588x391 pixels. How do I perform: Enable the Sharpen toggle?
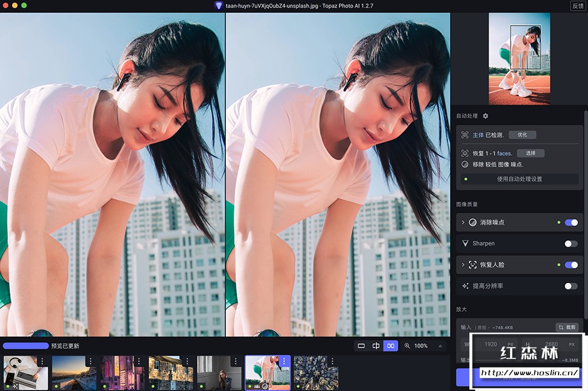coord(571,244)
